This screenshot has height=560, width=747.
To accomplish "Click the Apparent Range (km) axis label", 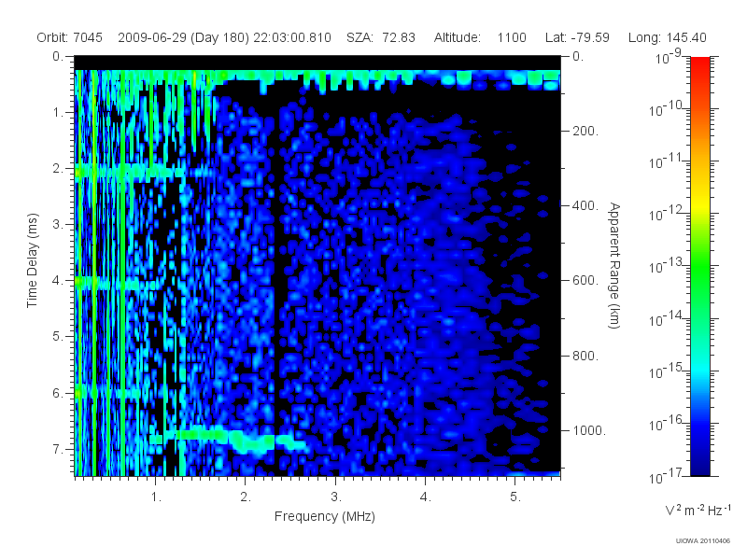I will coord(614,265).
